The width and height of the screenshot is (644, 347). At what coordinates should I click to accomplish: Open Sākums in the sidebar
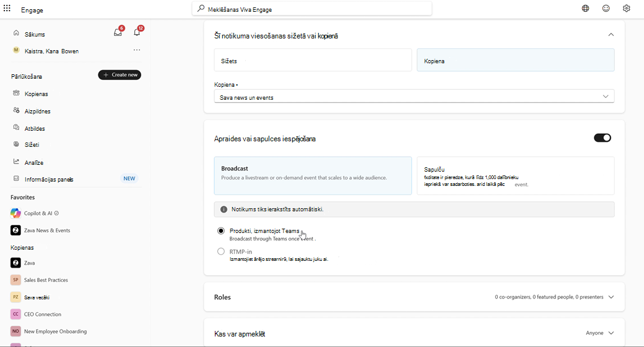tap(35, 35)
